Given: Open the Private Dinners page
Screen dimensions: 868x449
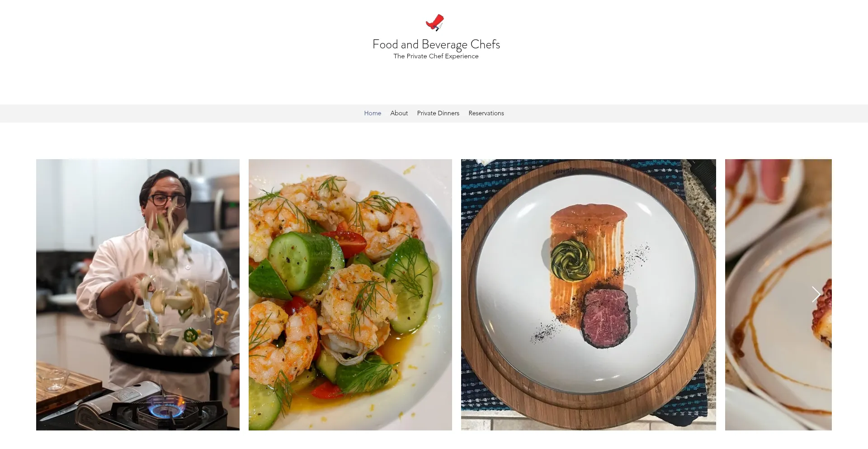Looking at the screenshot, I should click(x=438, y=113).
